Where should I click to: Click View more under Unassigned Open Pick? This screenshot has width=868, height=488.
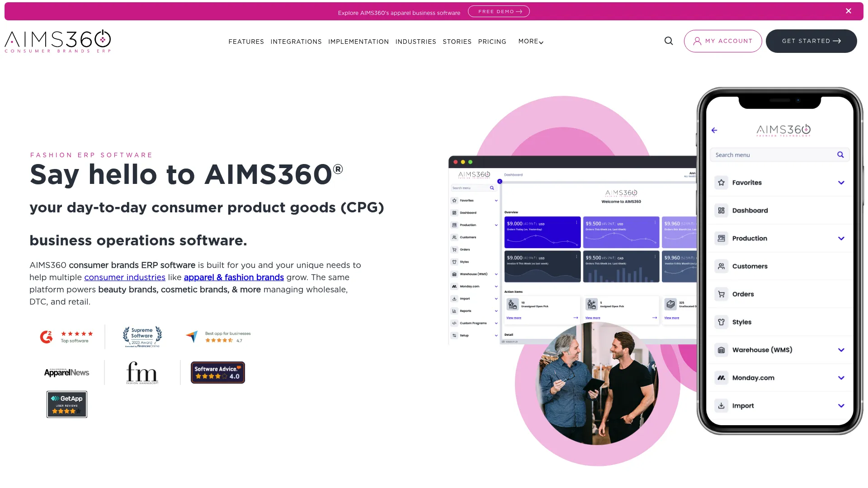[x=514, y=318]
